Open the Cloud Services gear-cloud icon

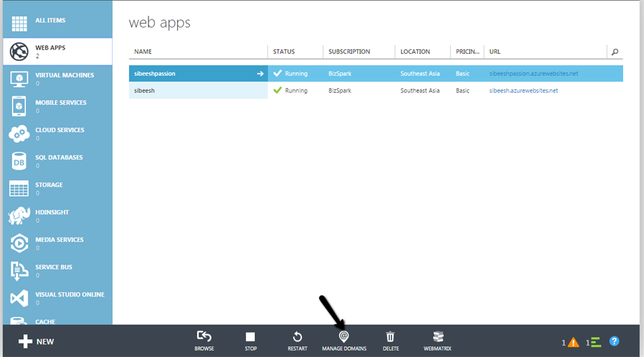pos(19,134)
